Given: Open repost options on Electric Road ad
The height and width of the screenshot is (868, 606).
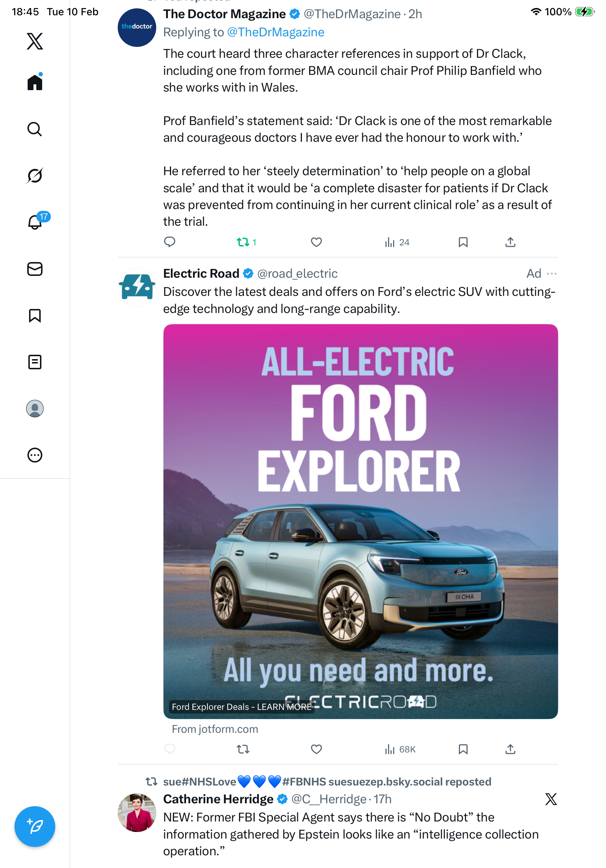Looking at the screenshot, I should (243, 749).
